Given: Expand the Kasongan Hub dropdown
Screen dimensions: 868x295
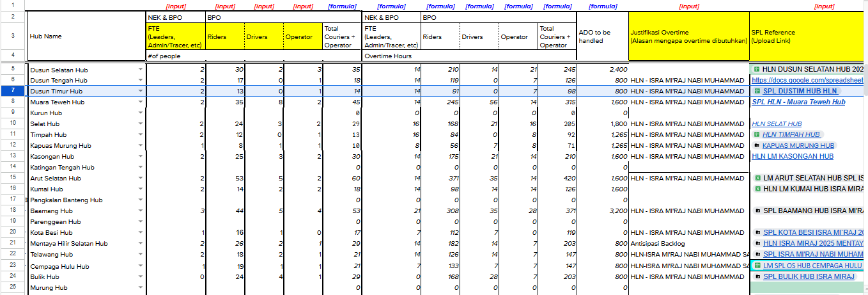Looking at the screenshot, I should click(140, 157).
